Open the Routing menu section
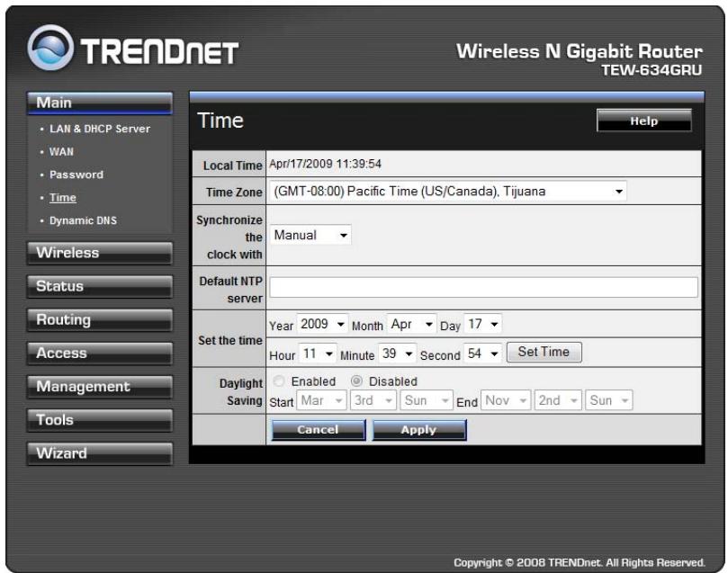Image resolution: width=728 pixels, height=573 pixels. [100, 319]
